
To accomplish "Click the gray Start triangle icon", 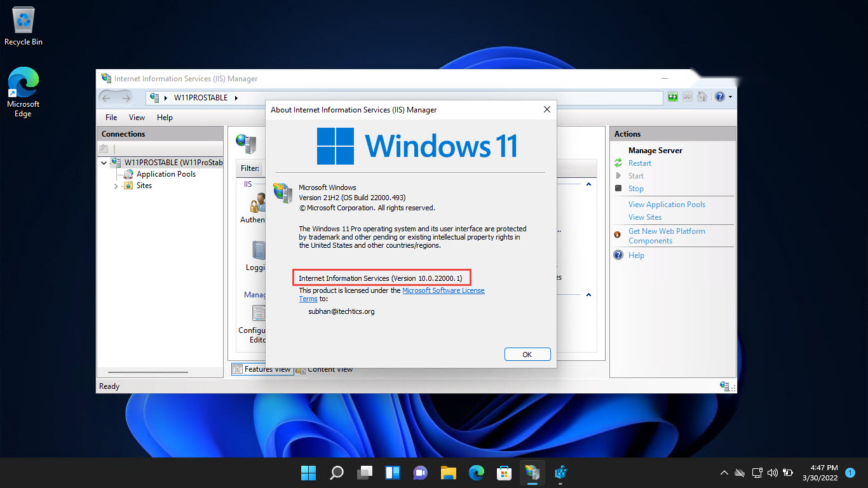I will (618, 176).
